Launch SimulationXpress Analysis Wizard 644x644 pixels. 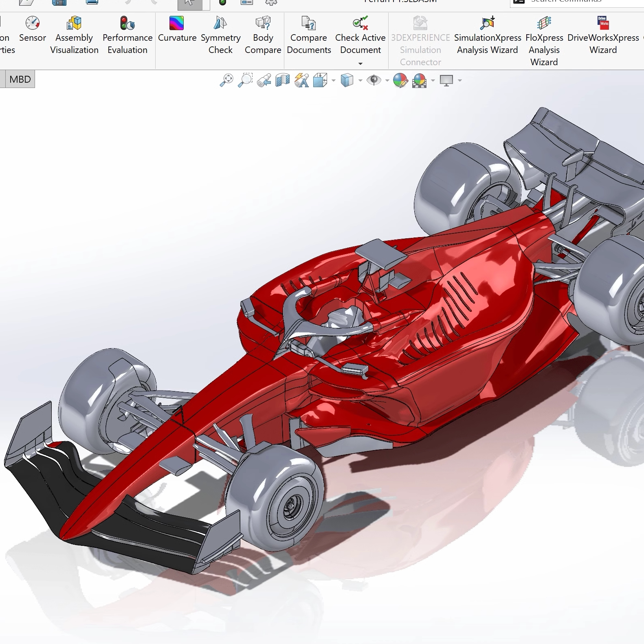tap(488, 35)
